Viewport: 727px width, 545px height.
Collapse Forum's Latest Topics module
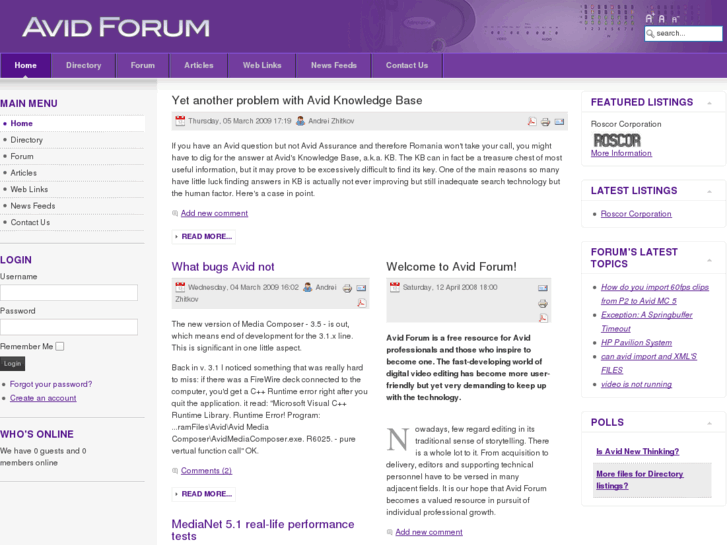click(709, 260)
